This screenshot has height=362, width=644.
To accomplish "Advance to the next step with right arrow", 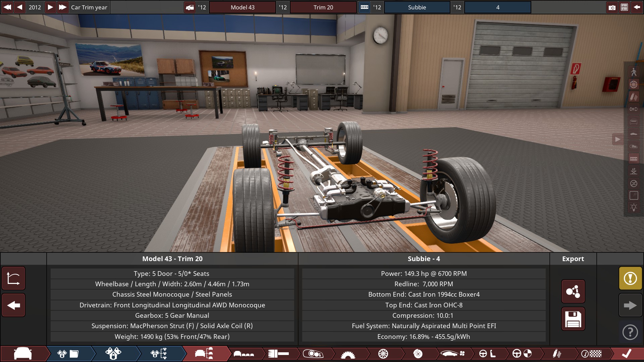I will 630,305.
